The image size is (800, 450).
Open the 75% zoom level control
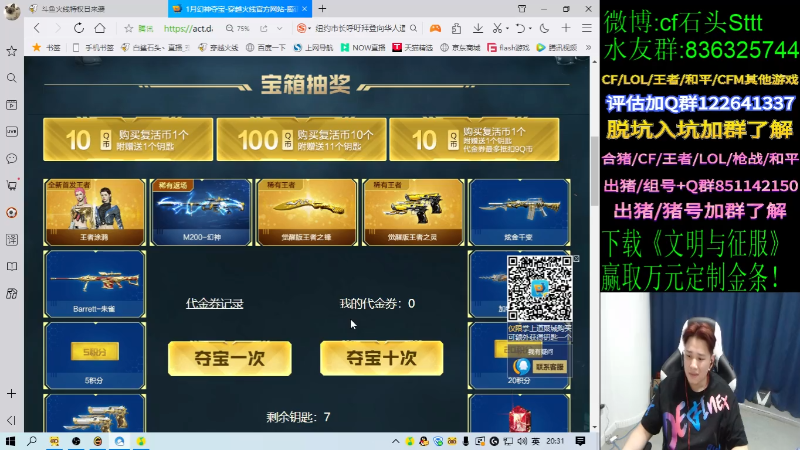point(238,29)
